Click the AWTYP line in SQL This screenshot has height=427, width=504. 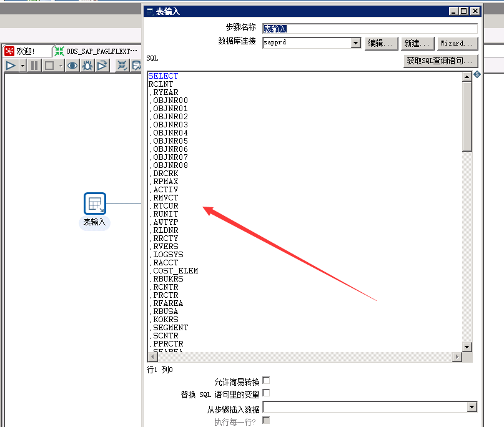[164, 222]
